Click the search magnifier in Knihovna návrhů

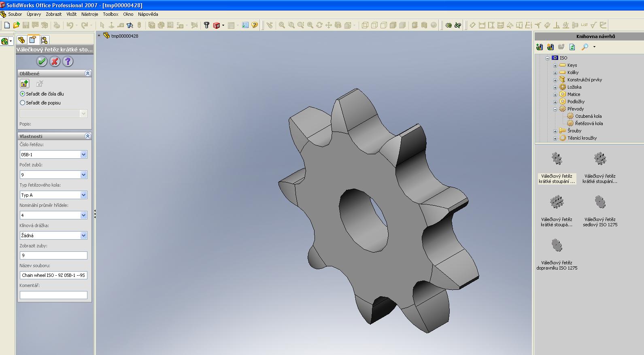[x=584, y=47]
